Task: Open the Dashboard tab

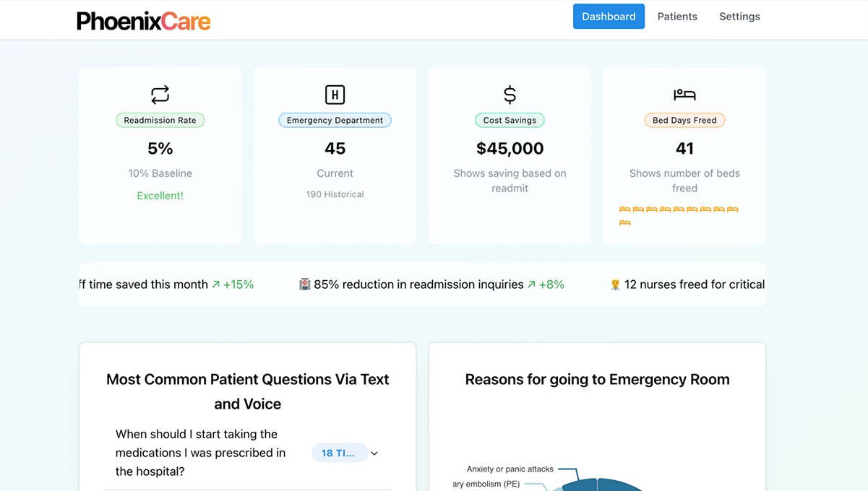Action: [x=609, y=17]
